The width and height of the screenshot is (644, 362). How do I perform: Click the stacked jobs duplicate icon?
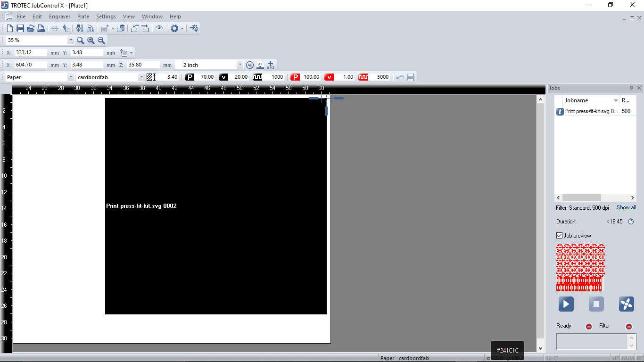pos(121,28)
